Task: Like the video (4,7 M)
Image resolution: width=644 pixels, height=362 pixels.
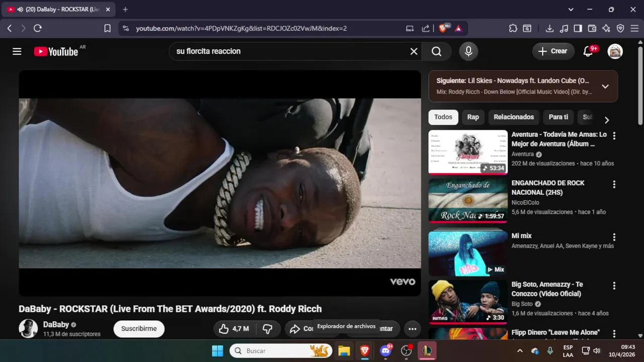Action: click(234, 329)
